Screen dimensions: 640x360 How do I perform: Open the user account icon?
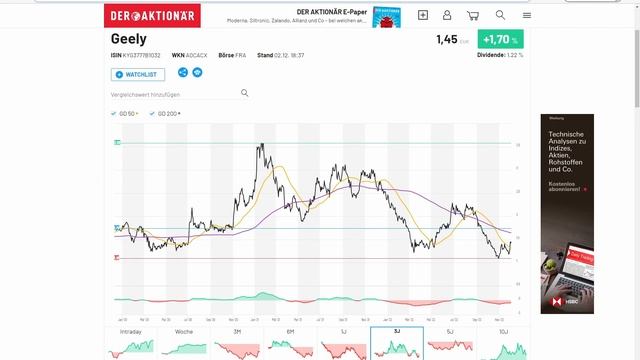pos(447,15)
